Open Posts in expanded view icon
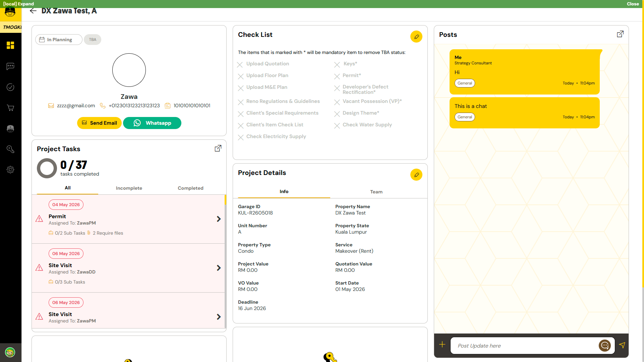644x362 pixels. click(620, 34)
